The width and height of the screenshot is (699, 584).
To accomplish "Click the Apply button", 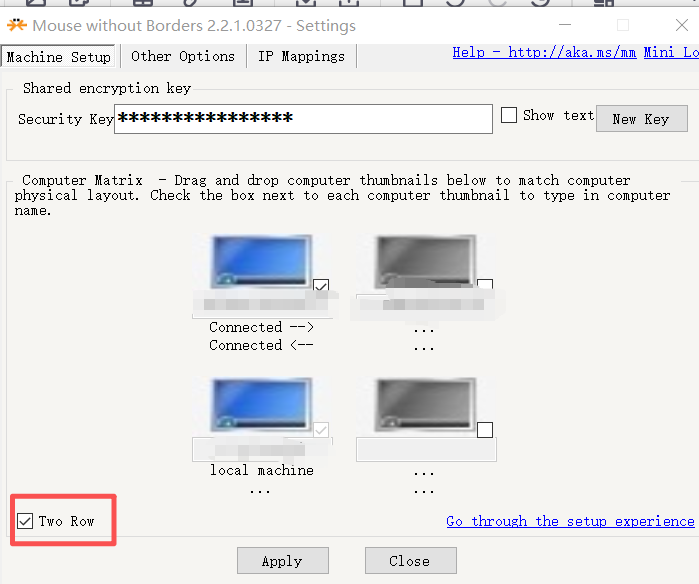I will tap(283, 561).
